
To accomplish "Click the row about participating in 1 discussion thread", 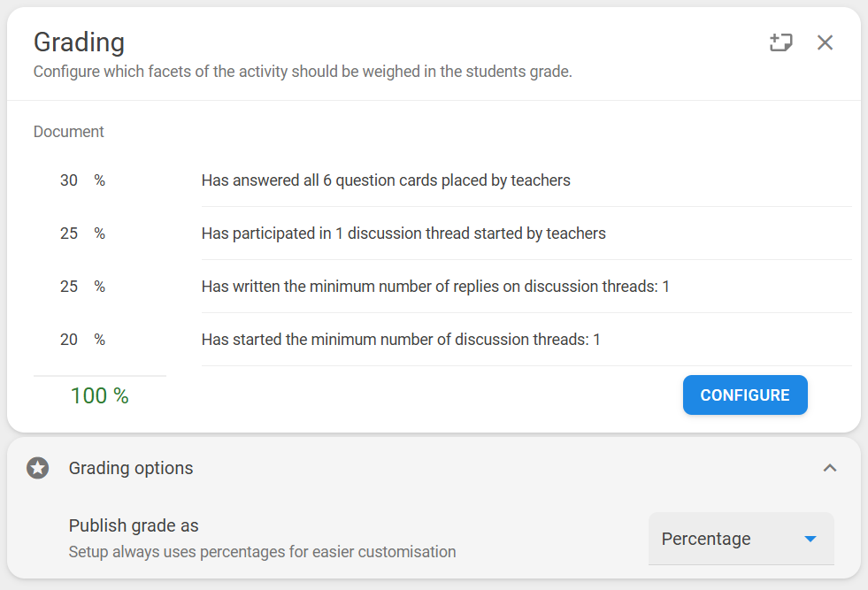I will 526,234.
